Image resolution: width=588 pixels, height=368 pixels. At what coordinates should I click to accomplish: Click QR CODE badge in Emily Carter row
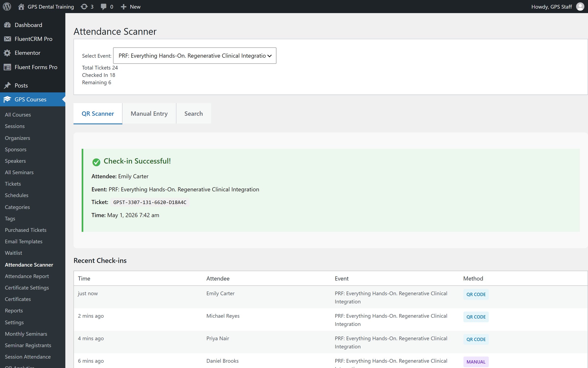tap(476, 294)
